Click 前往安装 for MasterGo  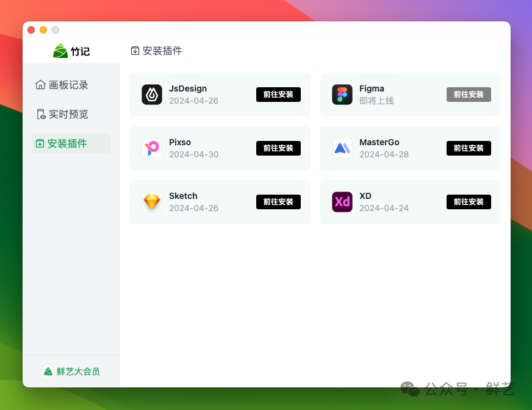click(x=469, y=148)
